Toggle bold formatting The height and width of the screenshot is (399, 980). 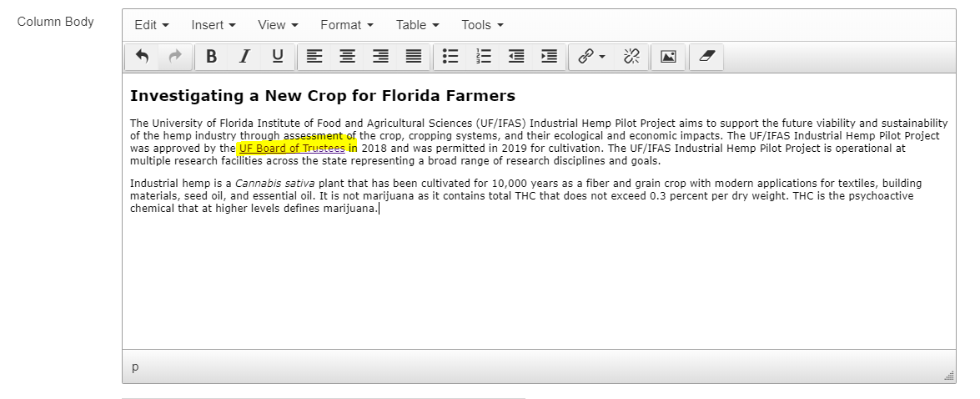click(211, 57)
